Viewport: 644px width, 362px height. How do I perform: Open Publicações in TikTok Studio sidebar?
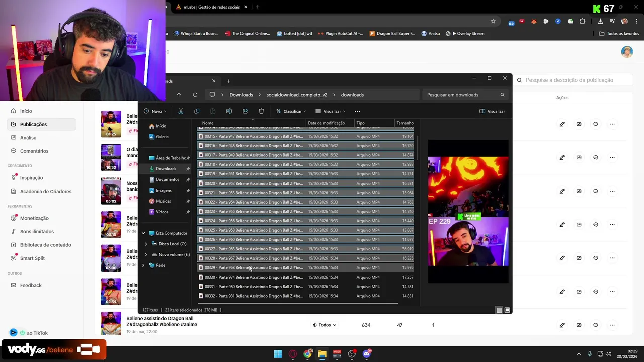41,124
